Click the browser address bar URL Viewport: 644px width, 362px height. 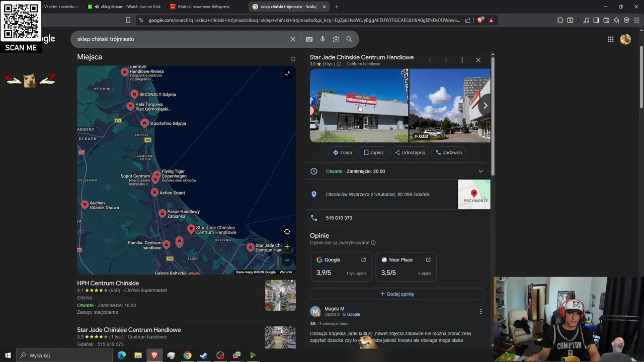[304, 20]
